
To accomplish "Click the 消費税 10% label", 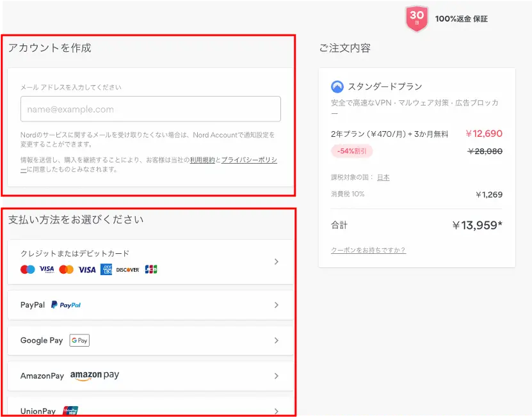I will click(x=348, y=194).
